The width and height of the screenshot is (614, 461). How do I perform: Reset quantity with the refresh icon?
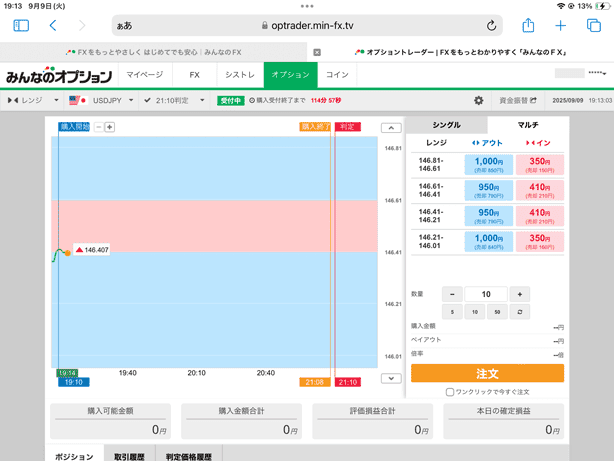coord(519,312)
